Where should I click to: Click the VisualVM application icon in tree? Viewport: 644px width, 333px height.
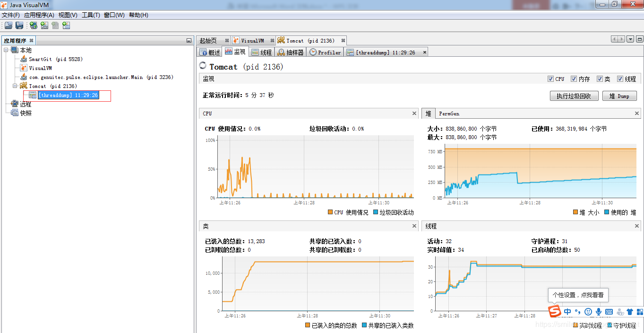click(24, 68)
